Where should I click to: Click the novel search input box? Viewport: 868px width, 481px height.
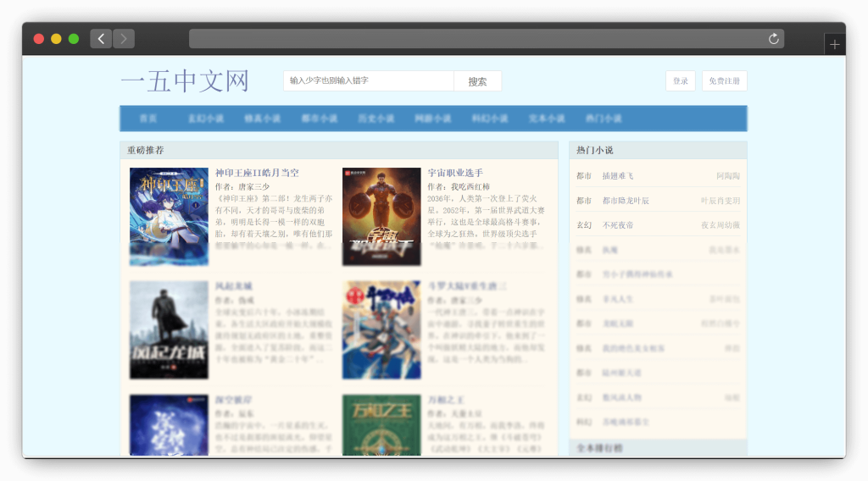pyautogui.click(x=368, y=80)
